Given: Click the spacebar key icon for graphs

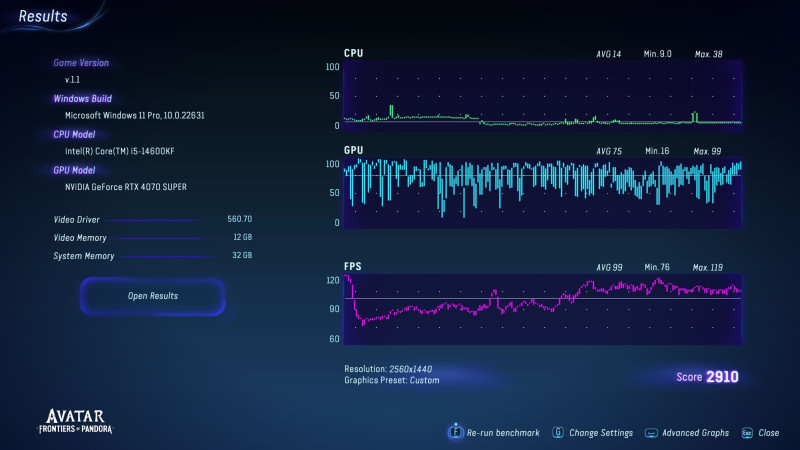Looking at the screenshot, I should point(651,433).
